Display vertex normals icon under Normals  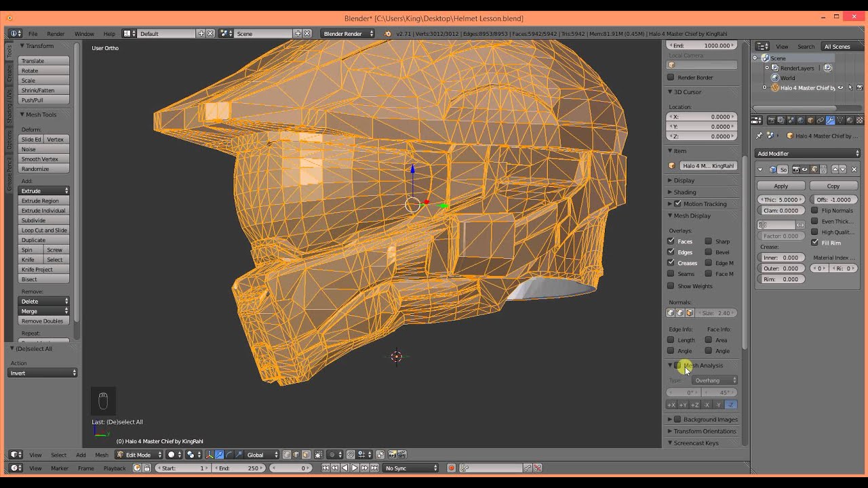coord(671,313)
